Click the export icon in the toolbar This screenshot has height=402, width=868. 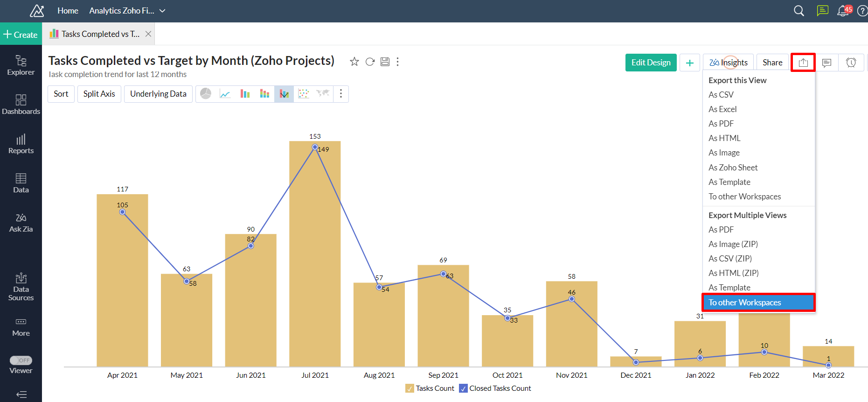[803, 63]
